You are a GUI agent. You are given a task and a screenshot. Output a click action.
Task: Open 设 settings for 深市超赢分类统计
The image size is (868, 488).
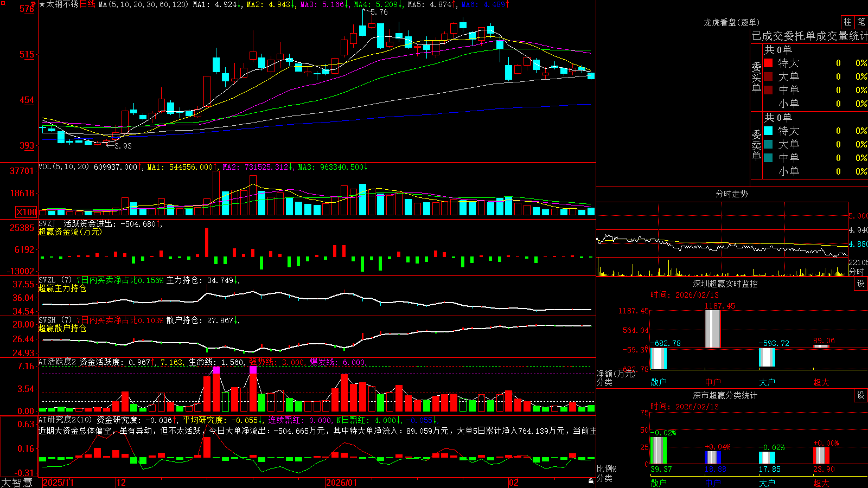861,395
